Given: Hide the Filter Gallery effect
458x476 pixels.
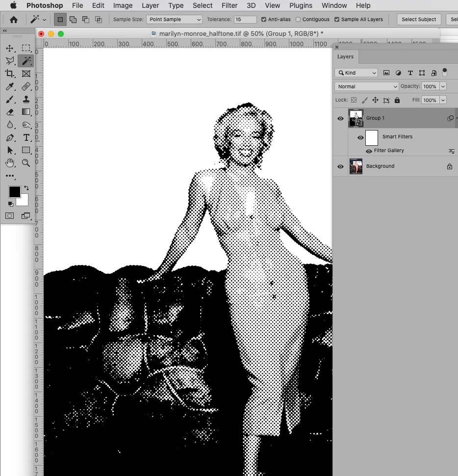Looking at the screenshot, I should click(x=369, y=151).
